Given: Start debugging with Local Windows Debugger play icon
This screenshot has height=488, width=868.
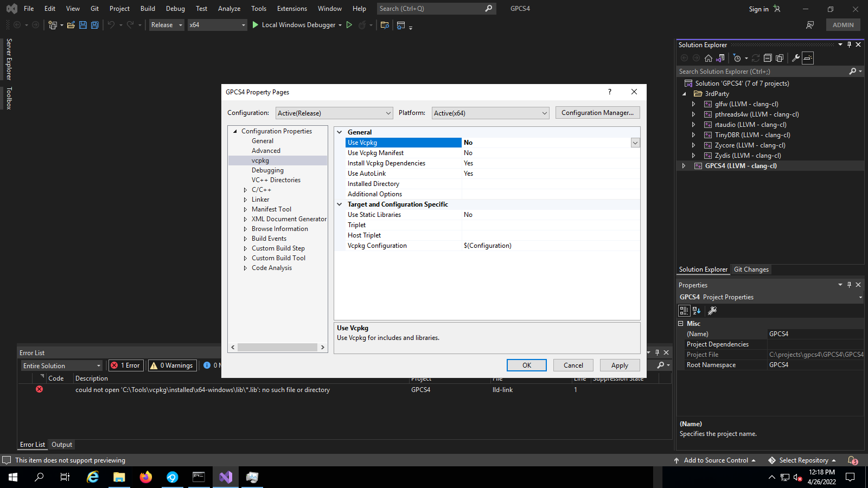Looking at the screenshot, I should click(x=255, y=25).
